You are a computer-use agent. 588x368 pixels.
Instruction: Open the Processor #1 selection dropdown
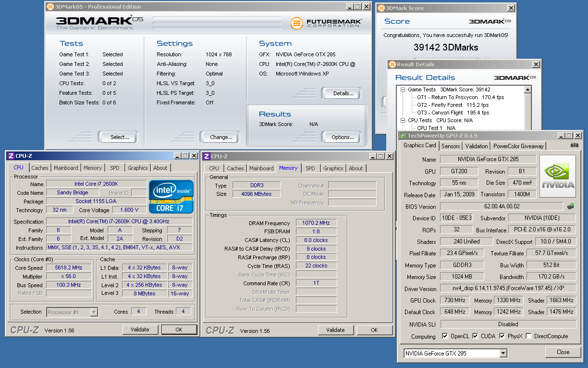click(94, 312)
